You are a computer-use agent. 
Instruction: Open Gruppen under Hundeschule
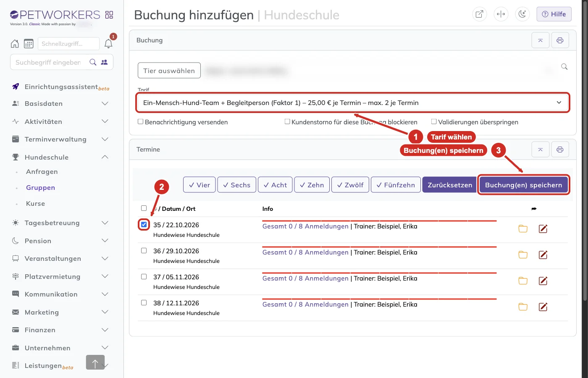tap(40, 187)
